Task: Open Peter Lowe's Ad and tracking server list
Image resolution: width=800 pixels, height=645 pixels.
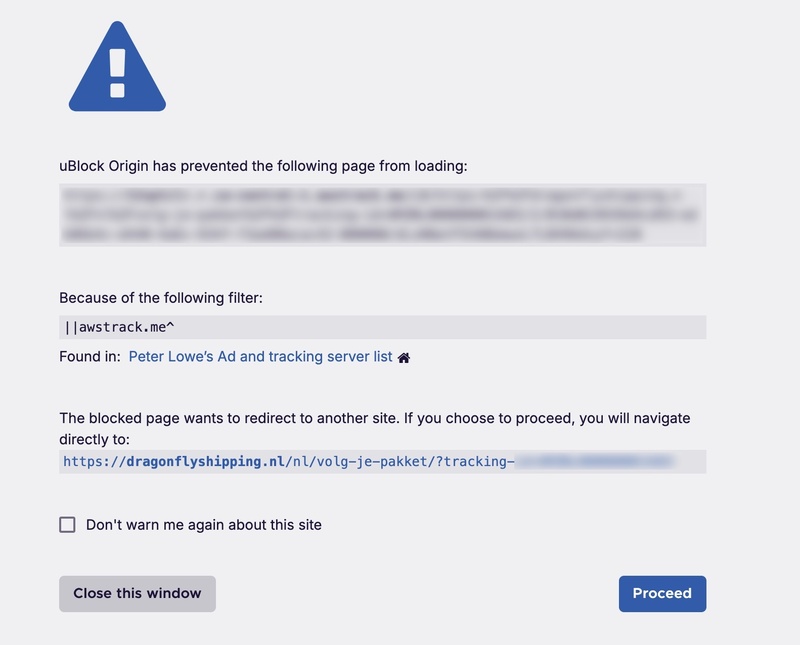Action: point(260,356)
